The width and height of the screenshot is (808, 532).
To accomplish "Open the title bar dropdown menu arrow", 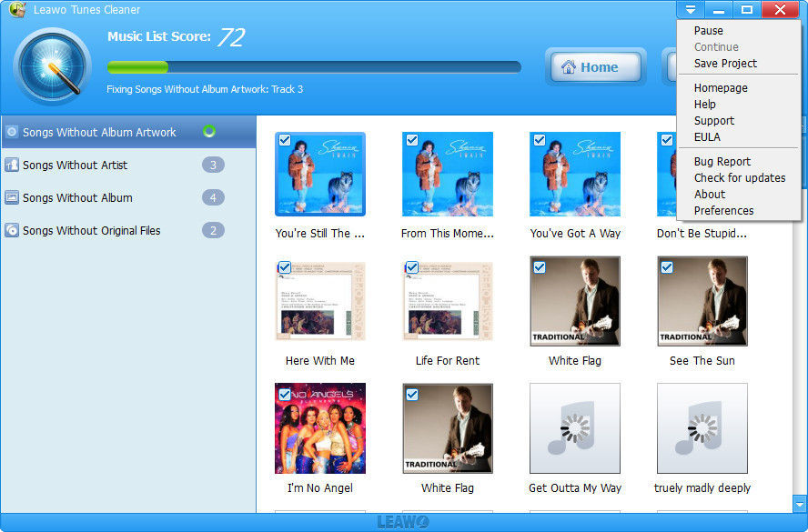I will tap(691, 9).
